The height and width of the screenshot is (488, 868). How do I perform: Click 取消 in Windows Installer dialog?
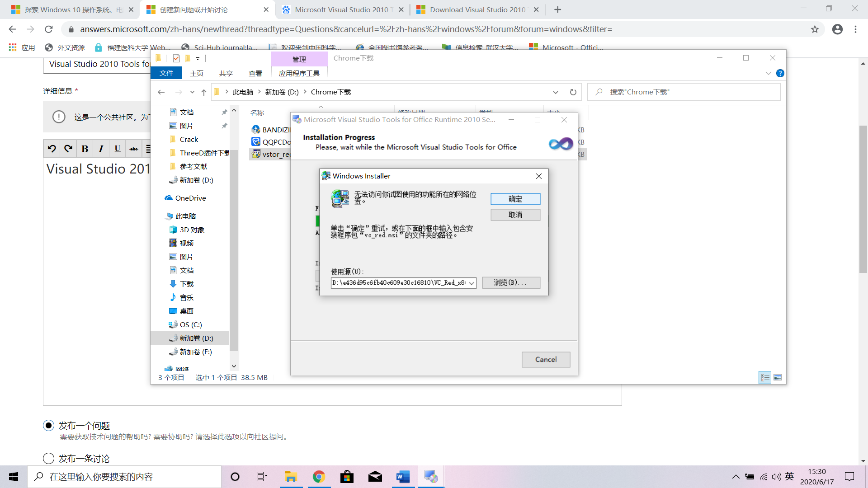click(x=515, y=215)
